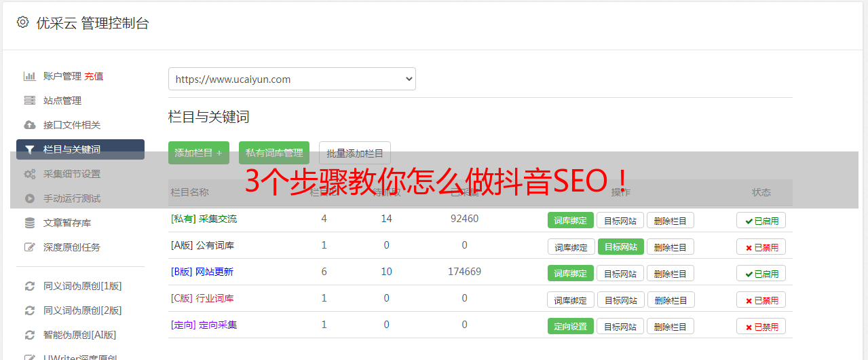
Task: Open the [A版] 公有词库 column link
Action: point(202,245)
